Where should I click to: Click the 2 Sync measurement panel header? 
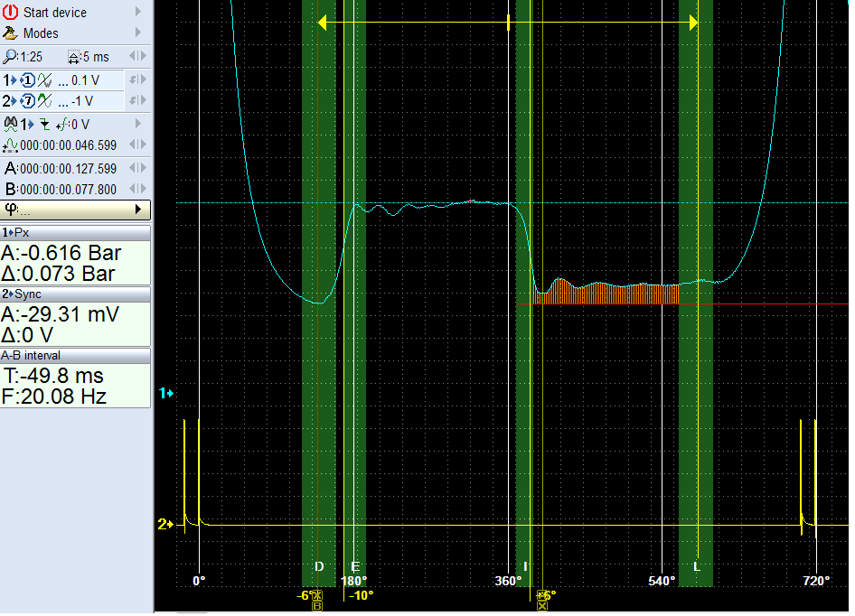pyautogui.click(x=75, y=294)
